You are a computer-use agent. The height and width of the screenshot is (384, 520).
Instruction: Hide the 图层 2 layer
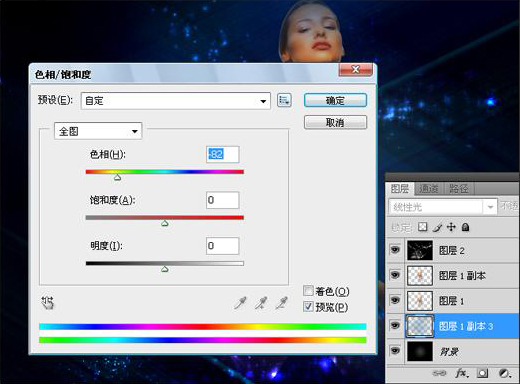pos(395,250)
